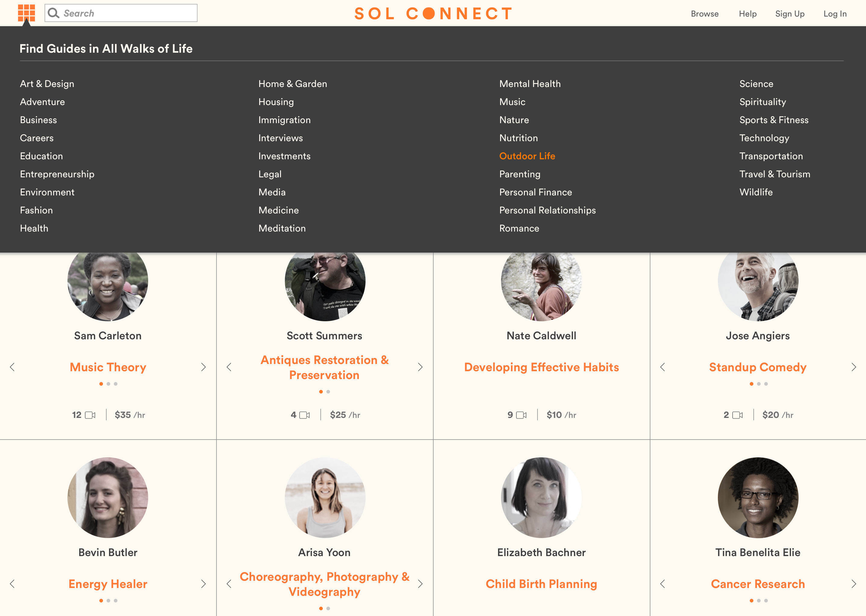
Task: Click Browse in the top navigation
Action: pyautogui.click(x=704, y=14)
